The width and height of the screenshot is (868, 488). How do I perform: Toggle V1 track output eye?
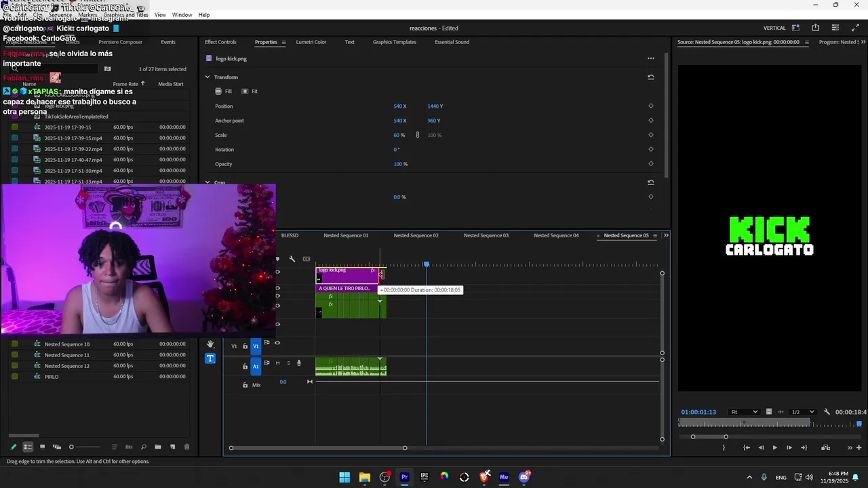pyautogui.click(x=277, y=343)
